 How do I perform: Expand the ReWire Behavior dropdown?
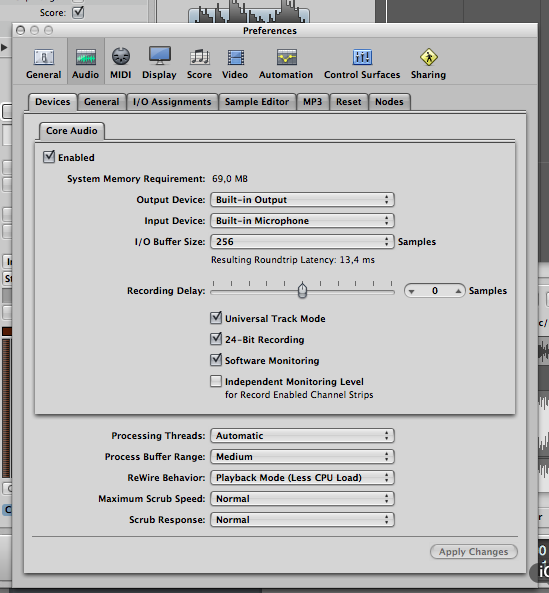[302, 478]
